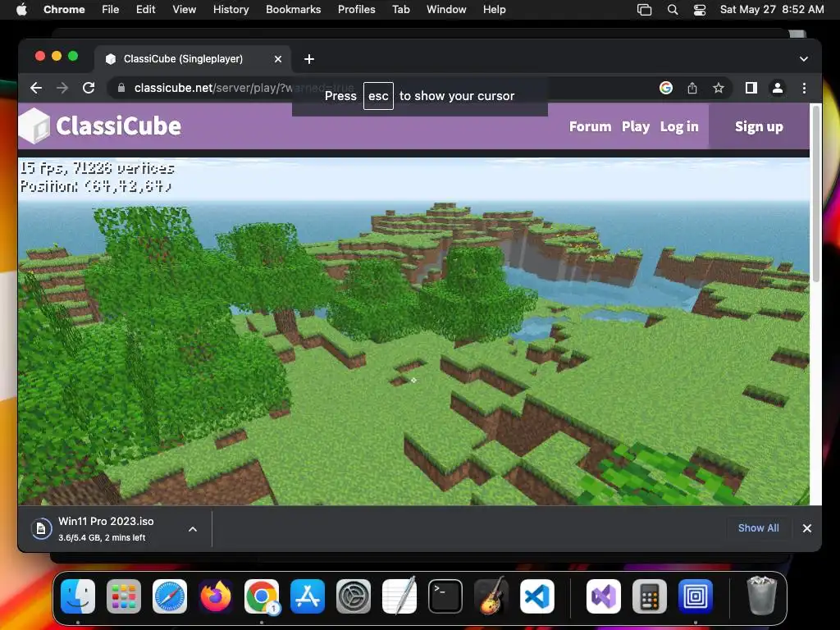The image size is (840, 630).
Task: Open the Help menu
Action: tap(494, 10)
